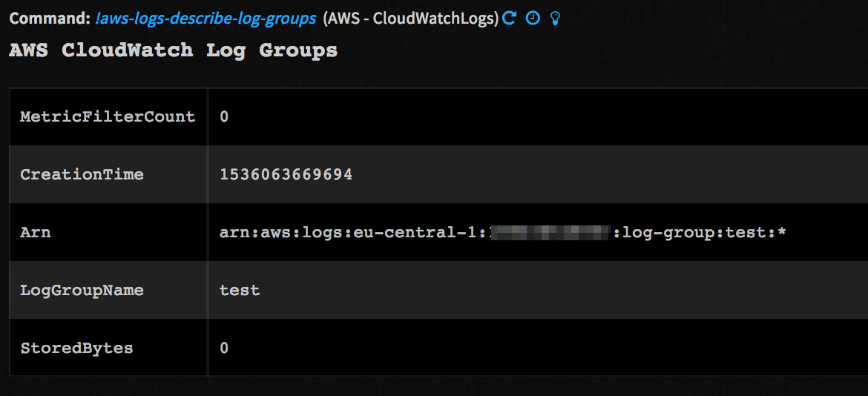
Task: Click the LogGroupName value test
Action: tap(240, 290)
